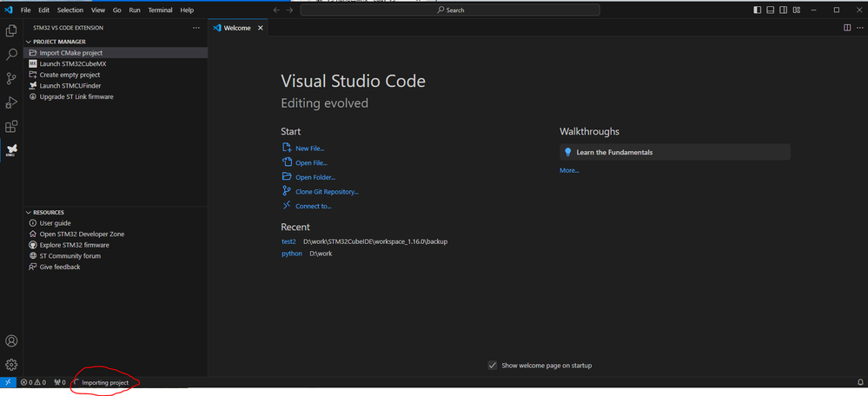
Task: Open the Explorer view in activity bar
Action: [x=11, y=31]
